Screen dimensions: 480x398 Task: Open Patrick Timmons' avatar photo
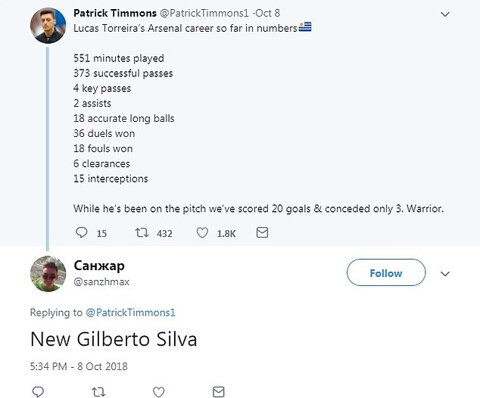point(48,25)
